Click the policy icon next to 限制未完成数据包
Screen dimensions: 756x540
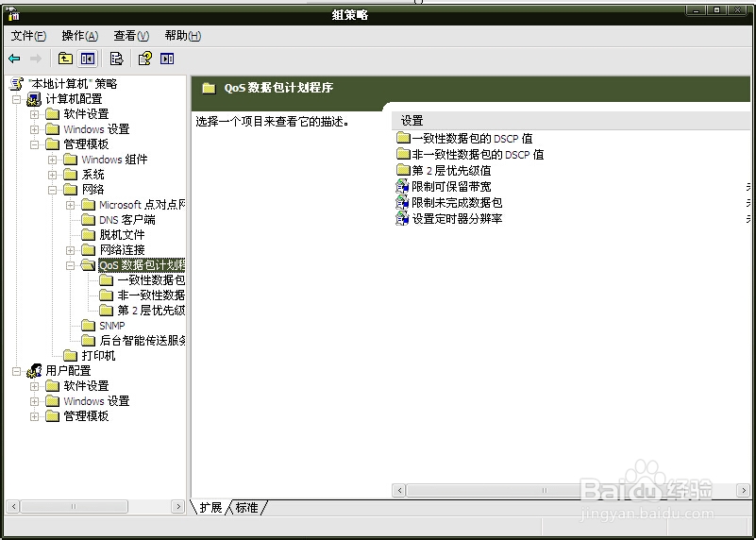point(402,202)
